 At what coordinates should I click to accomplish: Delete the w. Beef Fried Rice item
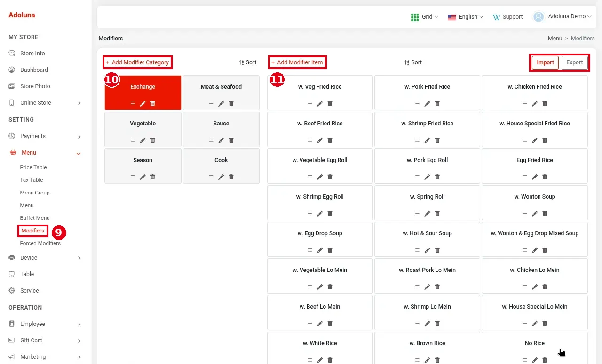[330, 140]
